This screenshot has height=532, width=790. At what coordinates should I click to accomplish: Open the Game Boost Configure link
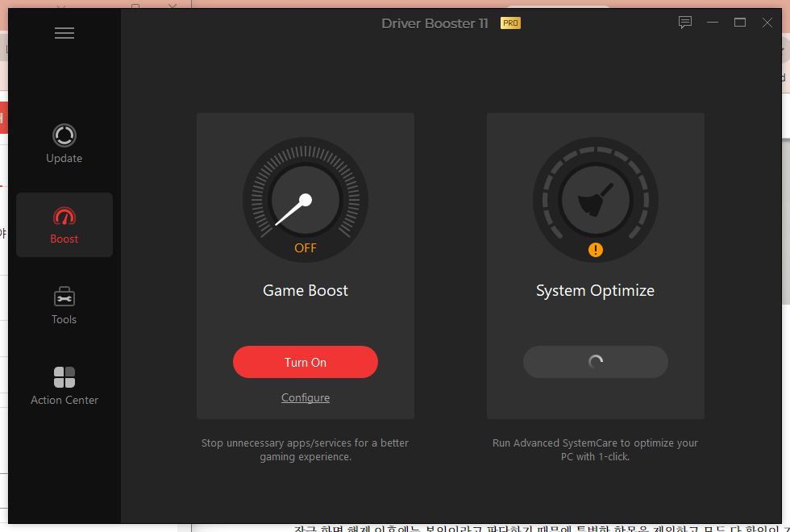coord(306,397)
